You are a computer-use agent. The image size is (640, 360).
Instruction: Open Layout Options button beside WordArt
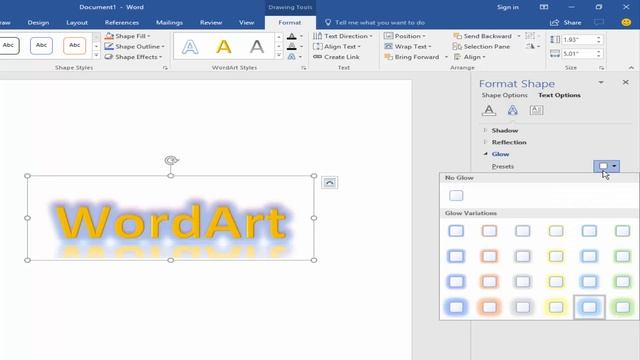click(x=329, y=182)
